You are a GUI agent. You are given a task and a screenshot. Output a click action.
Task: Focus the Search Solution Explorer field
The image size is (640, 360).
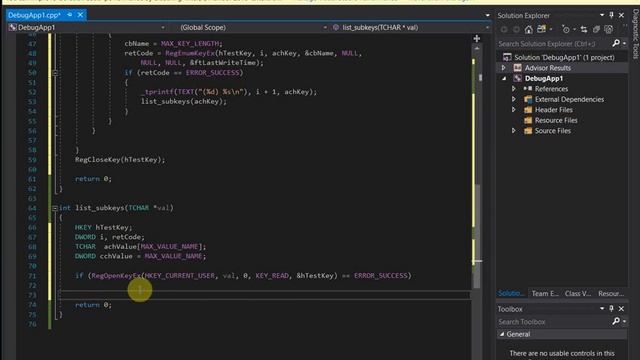click(x=554, y=44)
